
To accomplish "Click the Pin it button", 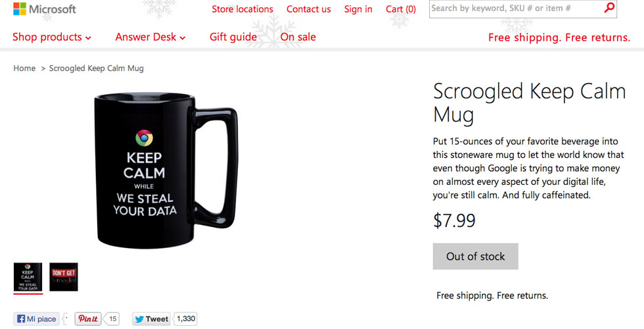I will 88,319.
